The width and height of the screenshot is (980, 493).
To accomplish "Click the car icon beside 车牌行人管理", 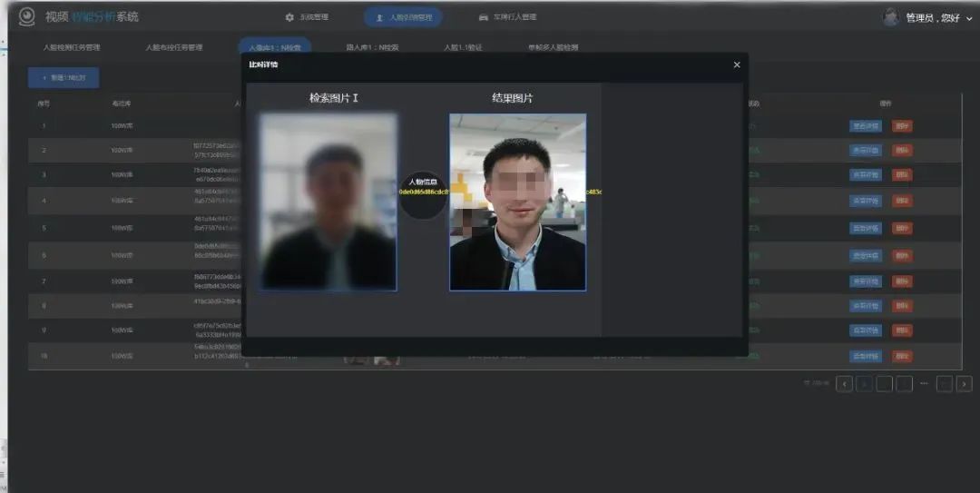I will coord(484,17).
